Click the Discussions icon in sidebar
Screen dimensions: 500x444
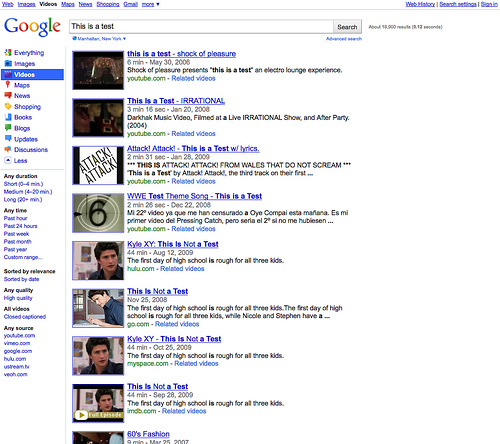tap(8, 149)
